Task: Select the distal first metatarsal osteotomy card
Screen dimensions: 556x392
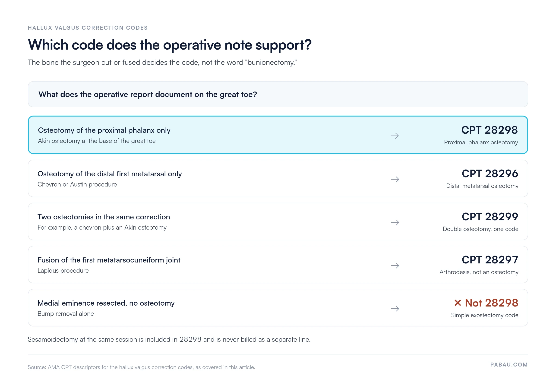Action: pyautogui.click(x=278, y=178)
